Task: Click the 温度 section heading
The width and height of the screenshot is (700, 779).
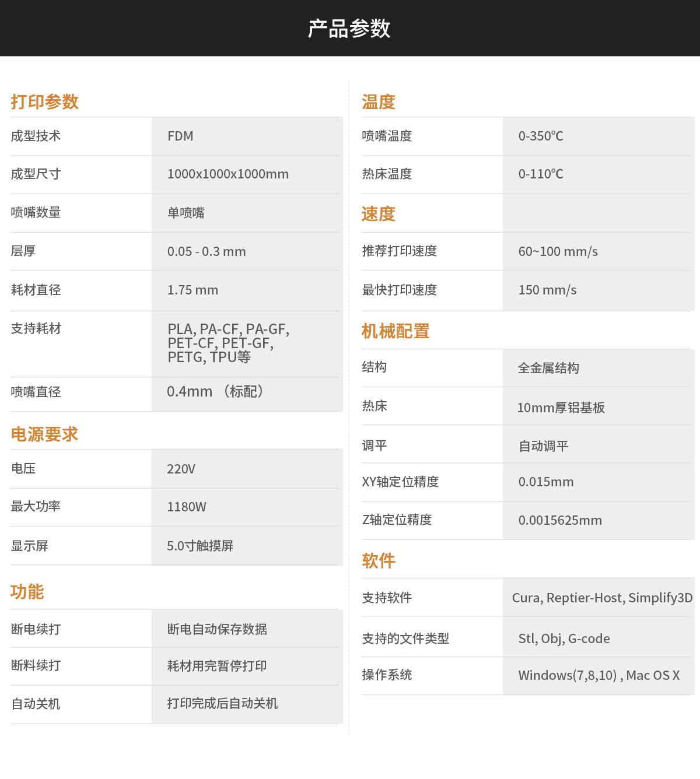Action: pos(379,102)
